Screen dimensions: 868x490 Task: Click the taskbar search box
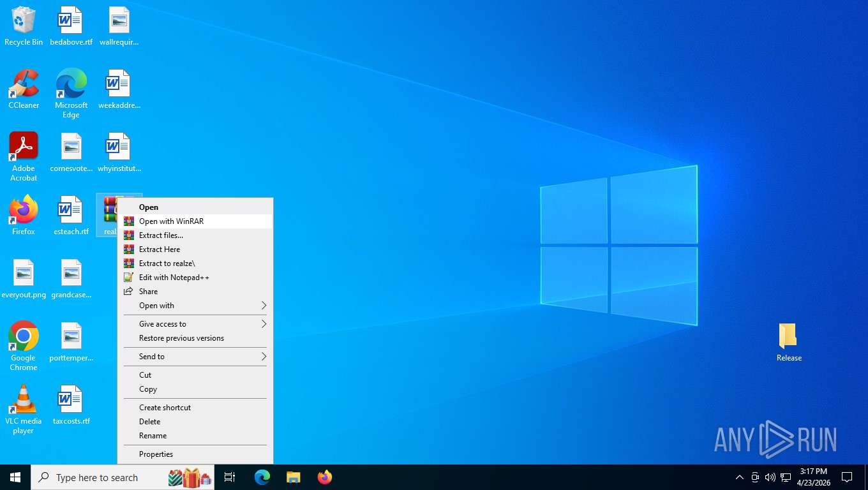coord(123,477)
